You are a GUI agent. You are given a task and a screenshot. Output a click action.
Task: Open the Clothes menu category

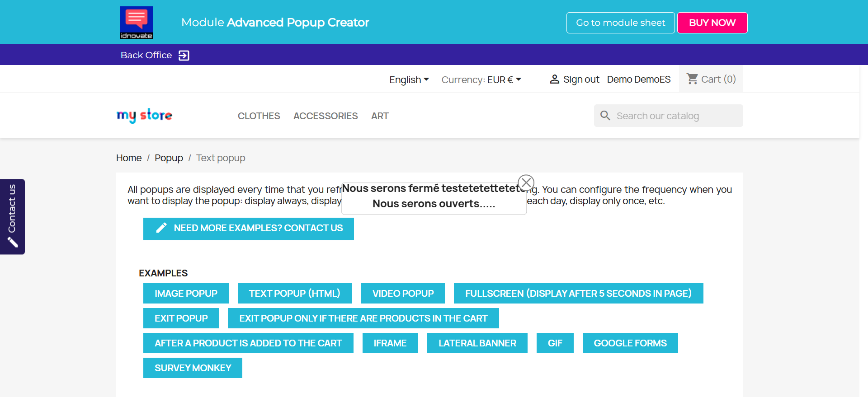click(259, 116)
